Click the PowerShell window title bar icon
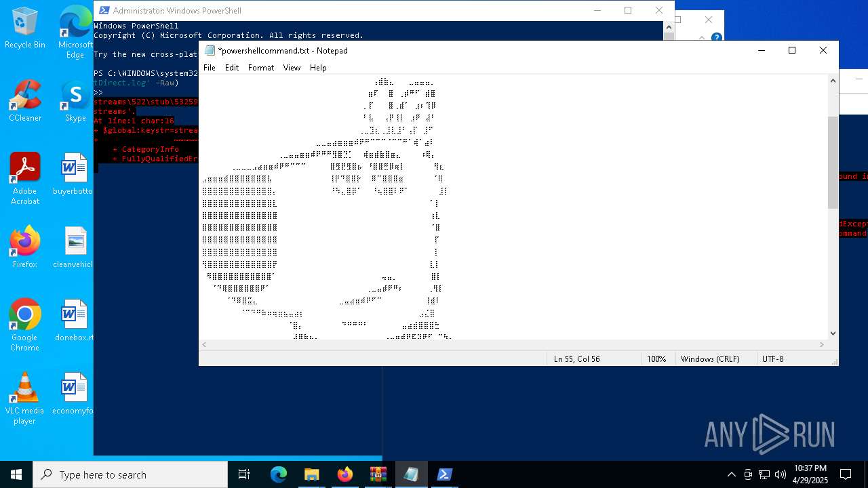The width and height of the screenshot is (868, 488). (x=104, y=10)
